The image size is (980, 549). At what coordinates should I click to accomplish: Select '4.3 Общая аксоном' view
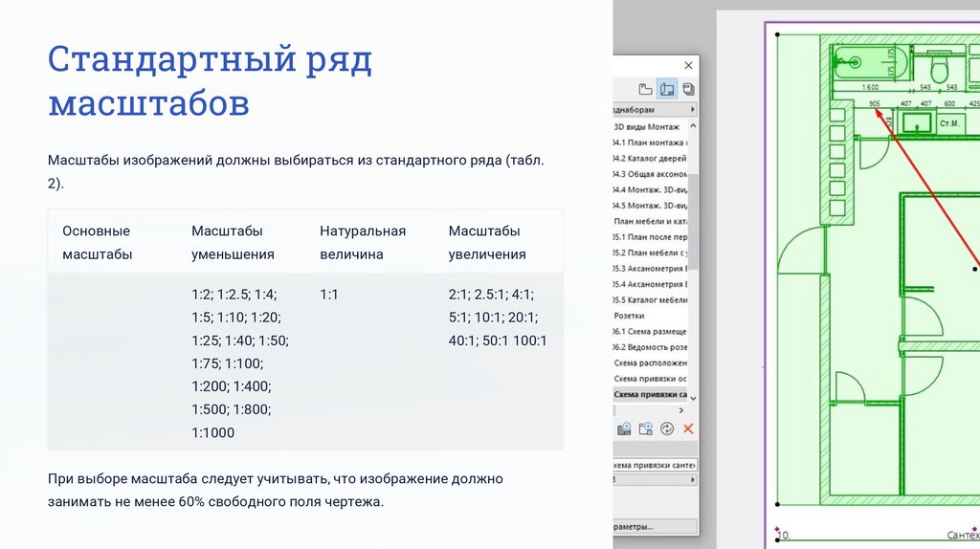[650, 174]
